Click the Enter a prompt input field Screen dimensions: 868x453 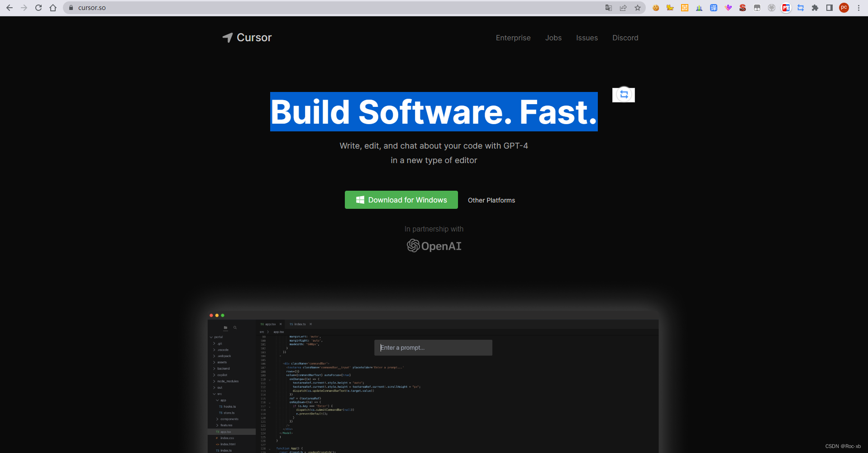pos(433,347)
